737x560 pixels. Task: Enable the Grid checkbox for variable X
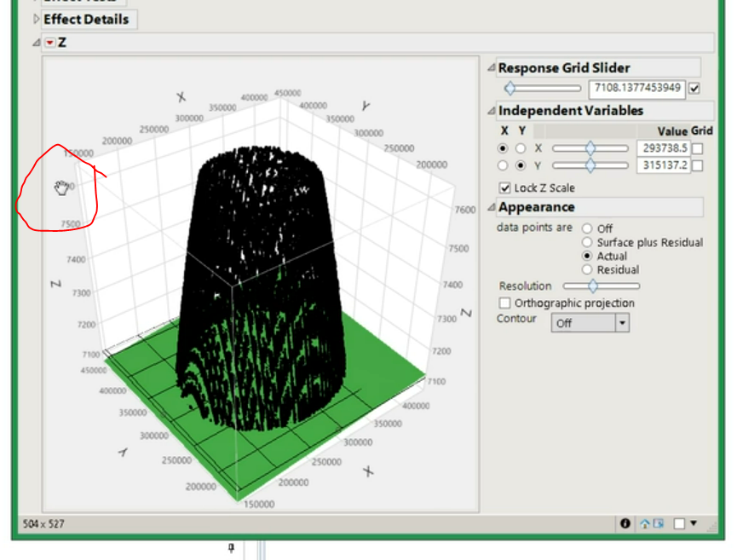[698, 148]
